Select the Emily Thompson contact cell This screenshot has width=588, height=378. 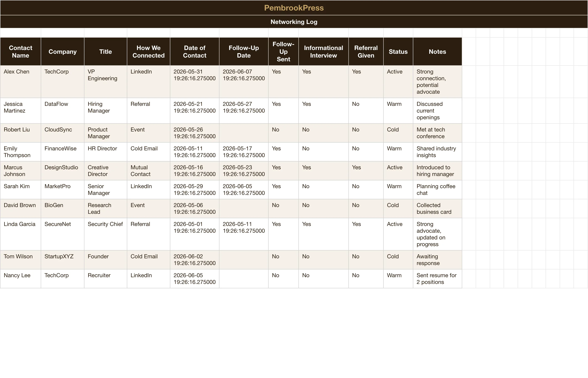21,152
